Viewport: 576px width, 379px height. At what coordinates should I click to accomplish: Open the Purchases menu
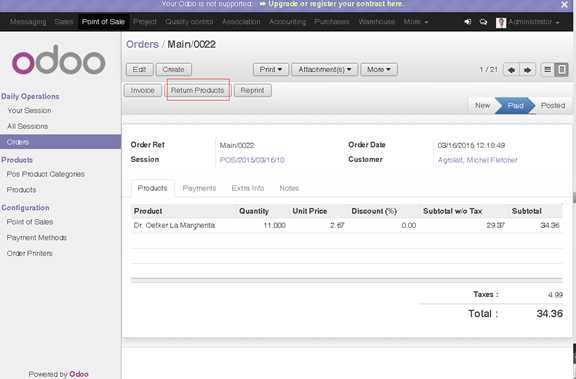[332, 22]
